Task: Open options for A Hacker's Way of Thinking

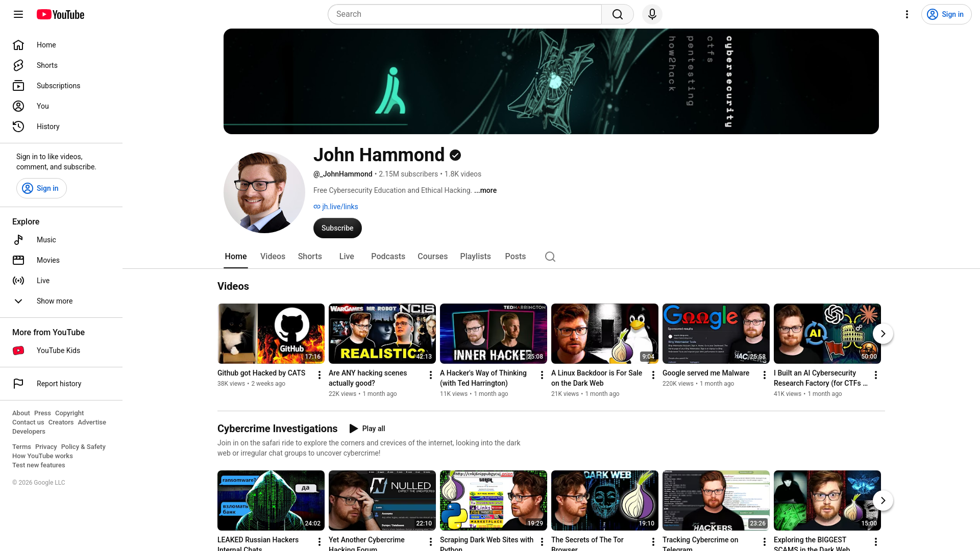Action: coord(542,375)
